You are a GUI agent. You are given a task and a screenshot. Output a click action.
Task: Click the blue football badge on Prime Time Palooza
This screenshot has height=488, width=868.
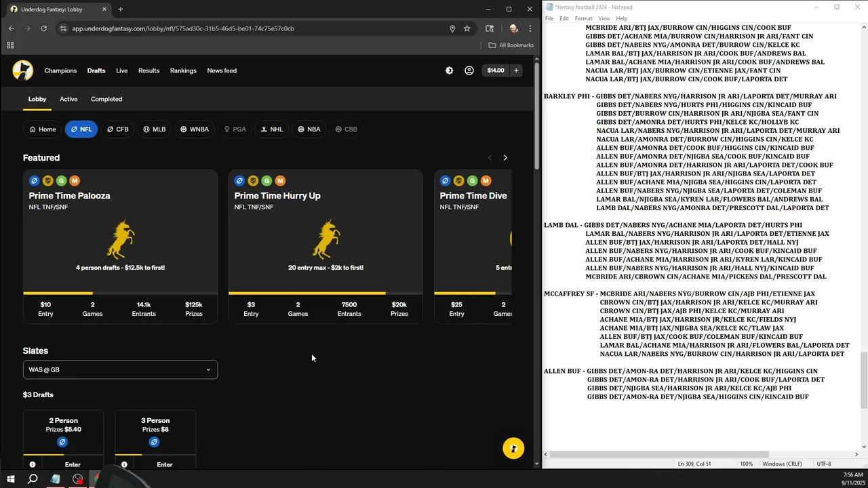point(34,181)
